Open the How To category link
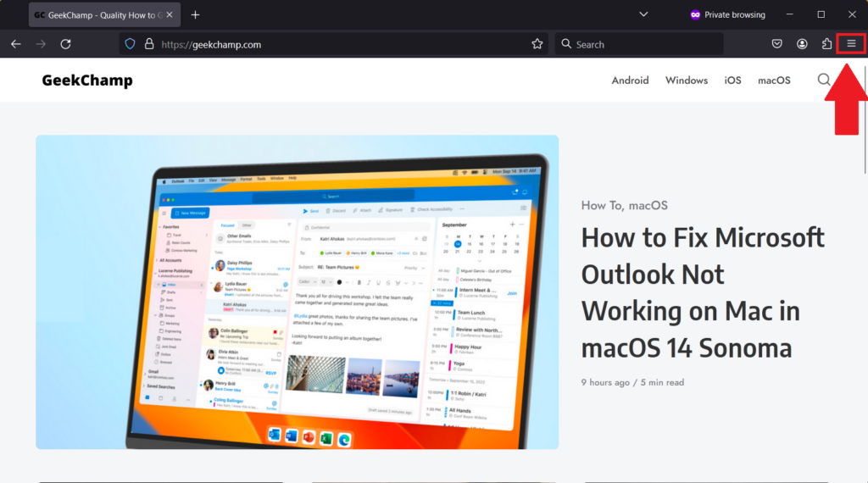This screenshot has width=868, height=483. tap(601, 205)
